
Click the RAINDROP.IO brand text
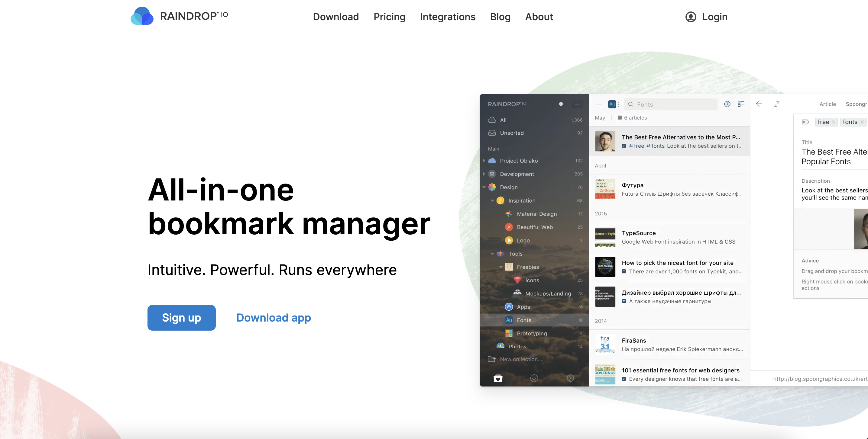pyautogui.click(x=194, y=16)
